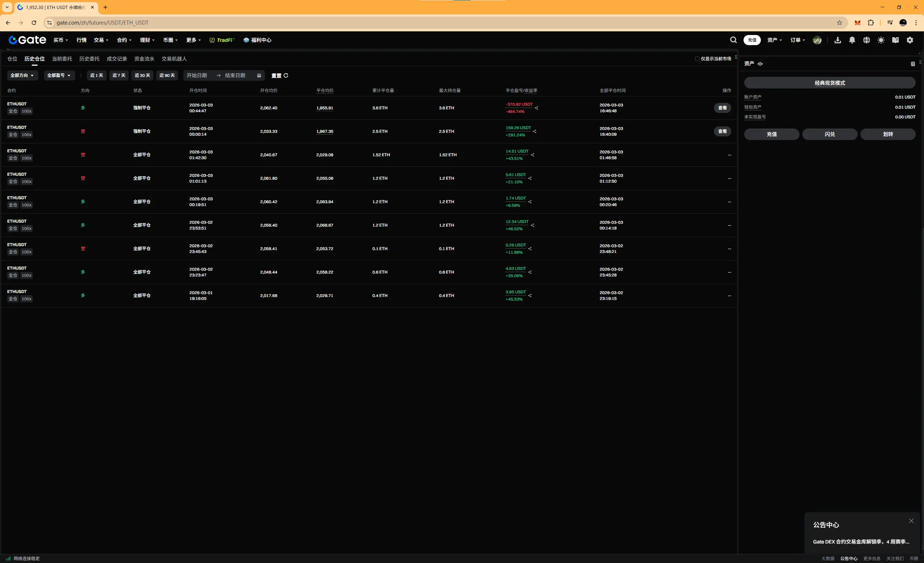
Task: Click the download app icon
Action: click(837, 40)
